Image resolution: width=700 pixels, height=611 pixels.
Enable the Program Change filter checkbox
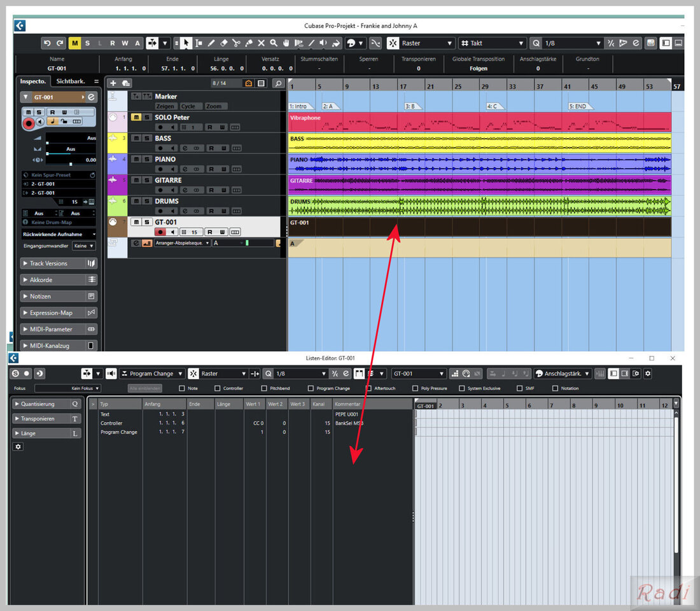[x=311, y=388]
